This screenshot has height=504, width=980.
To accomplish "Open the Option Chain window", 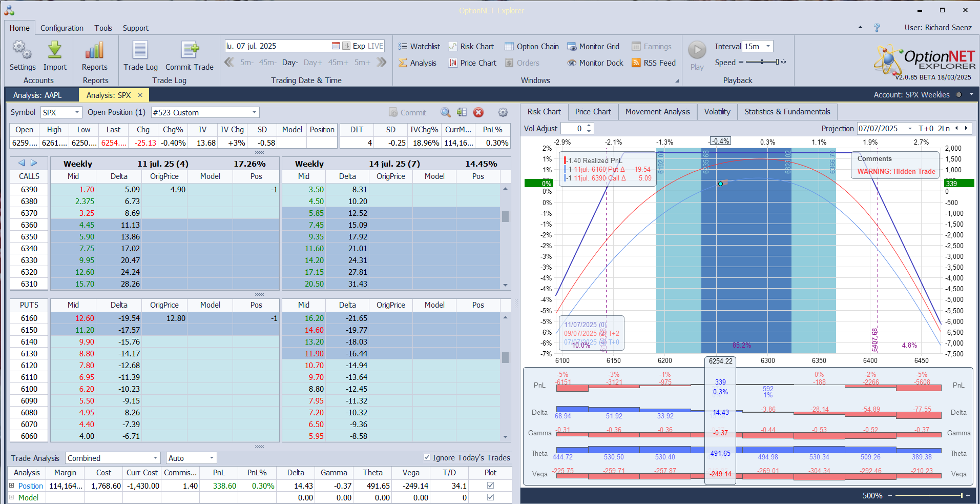I will click(532, 47).
